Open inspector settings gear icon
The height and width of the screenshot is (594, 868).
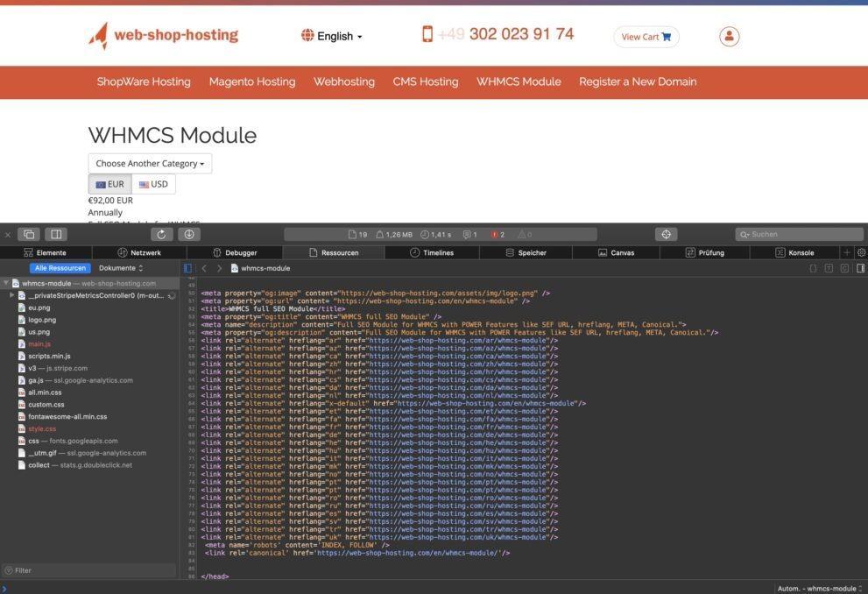[x=861, y=253]
